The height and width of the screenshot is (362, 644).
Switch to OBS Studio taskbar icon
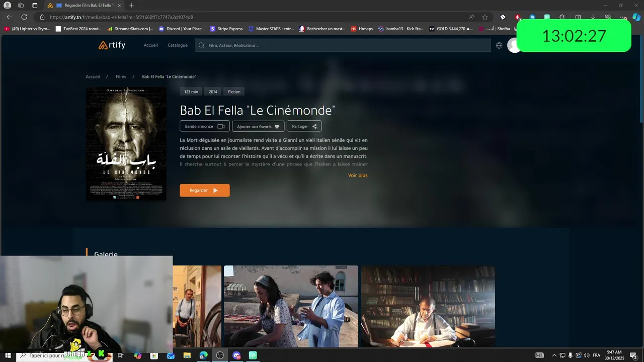220,355
